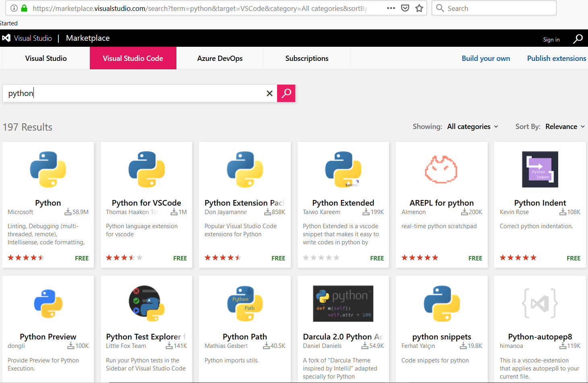Click publisher name Daniel Daniels
Image resolution: width=588 pixels, height=383 pixels.
click(322, 346)
